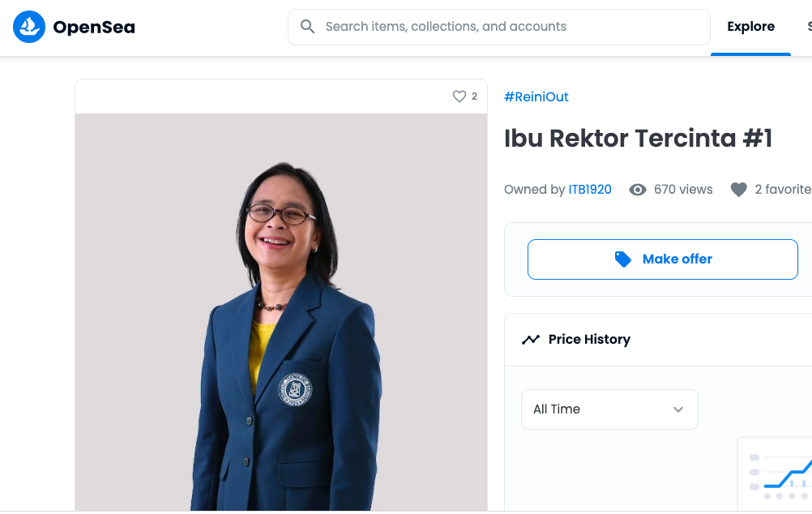
Task: Toggle the heart favorite above the image
Action: point(459,96)
